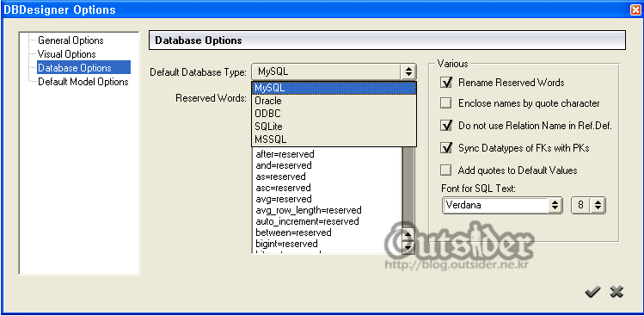This screenshot has height=316, width=644.
Task: Open General Options in the tree
Action: click(71, 40)
